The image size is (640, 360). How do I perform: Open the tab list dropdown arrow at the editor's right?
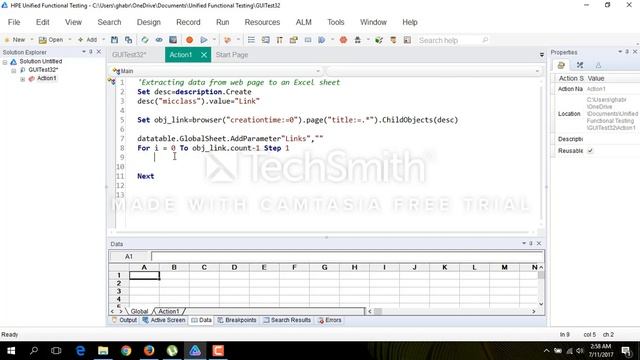[542, 55]
